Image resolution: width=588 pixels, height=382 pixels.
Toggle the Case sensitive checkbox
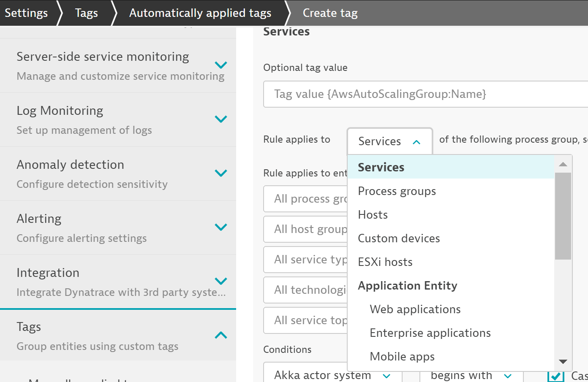(556, 376)
